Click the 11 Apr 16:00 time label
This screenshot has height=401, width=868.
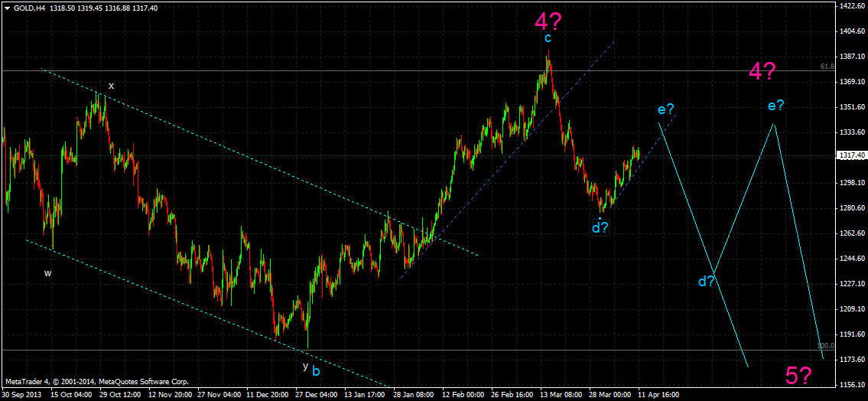pyautogui.click(x=658, y=395)
